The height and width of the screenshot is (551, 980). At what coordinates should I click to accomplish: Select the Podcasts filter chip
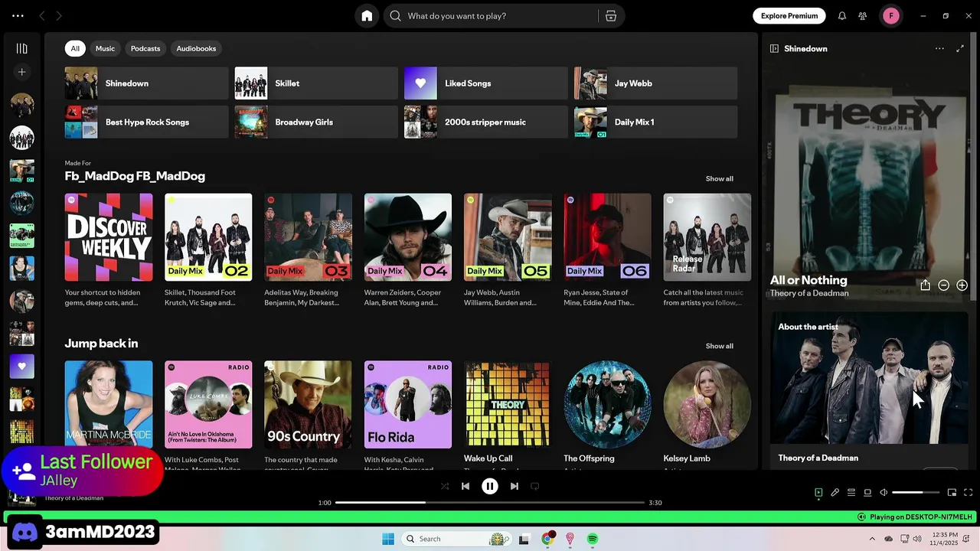(145, 48)
